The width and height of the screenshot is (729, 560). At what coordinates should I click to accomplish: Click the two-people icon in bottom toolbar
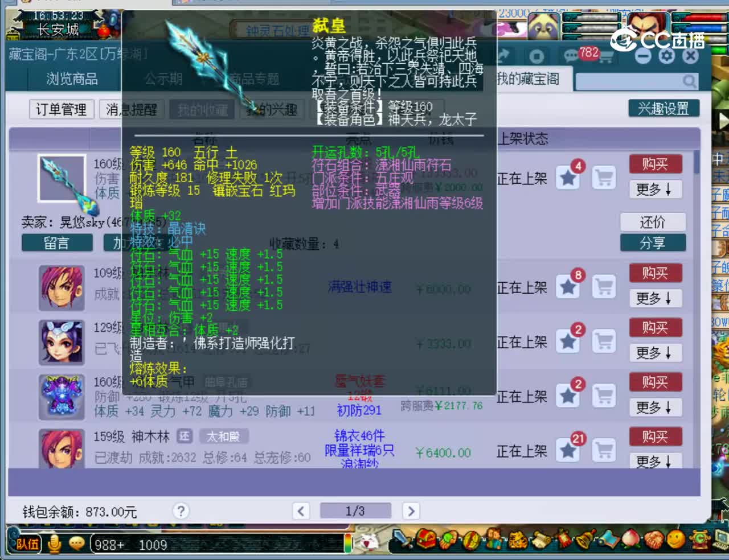(493, 538)
